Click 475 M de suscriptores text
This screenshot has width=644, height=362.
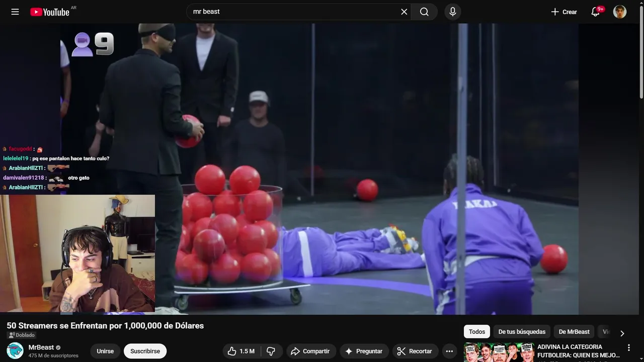(53, 355)
